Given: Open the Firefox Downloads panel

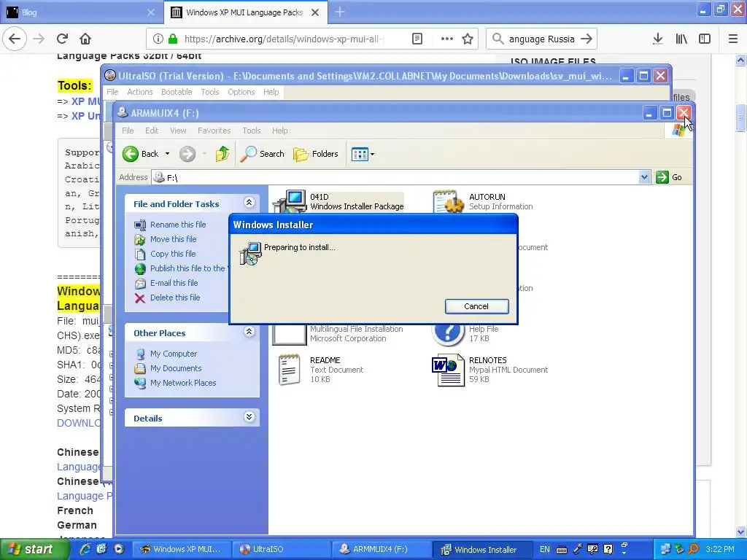Looking at the screenshot, I should (658, 39).
